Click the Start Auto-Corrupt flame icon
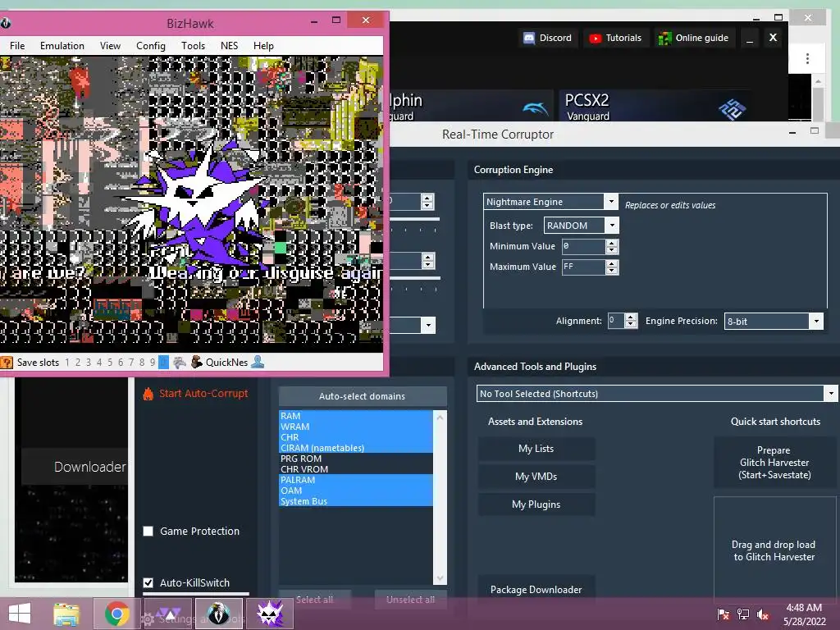This screenshot has height=630, width=840. coord(148,394)
